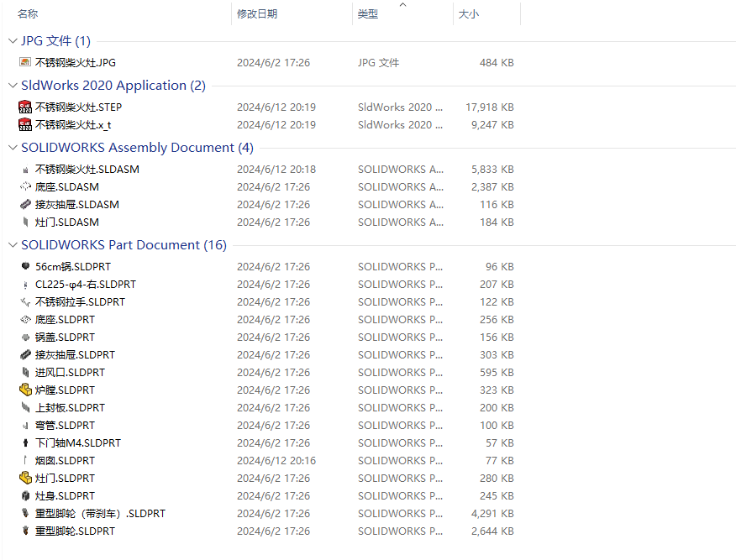Click the 锅盖.SLDPRT part icon
This screenshot has height=560, width=736.
[25, 338]
